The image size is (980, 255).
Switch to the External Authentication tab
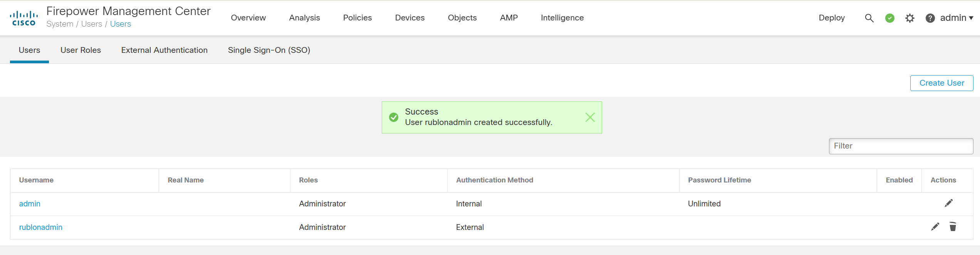pyautogui.click(x=164, y=50)
